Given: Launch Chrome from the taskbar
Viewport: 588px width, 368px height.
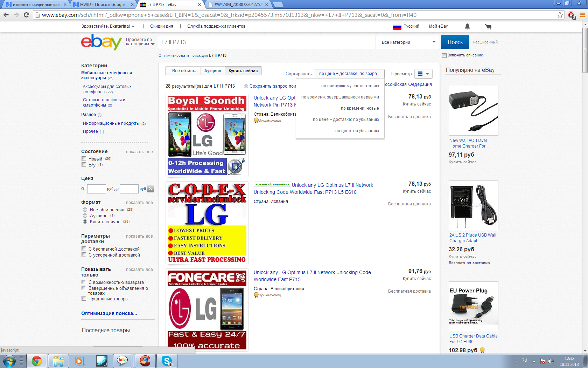Looking at the screenshot, I should (36, 361).
